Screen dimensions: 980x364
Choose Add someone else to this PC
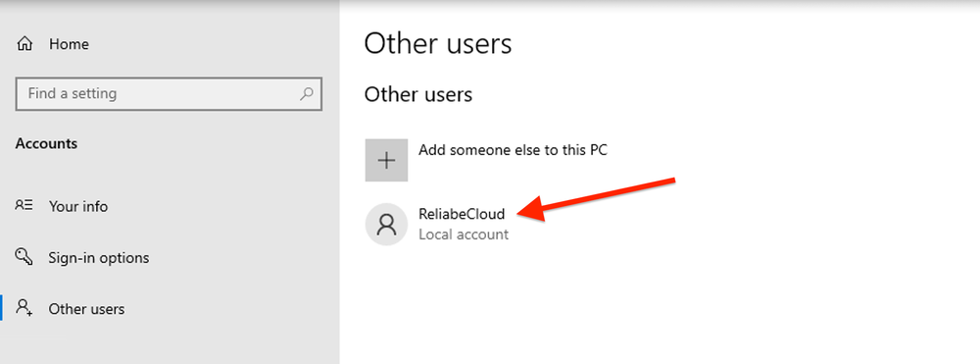[513, 150]
